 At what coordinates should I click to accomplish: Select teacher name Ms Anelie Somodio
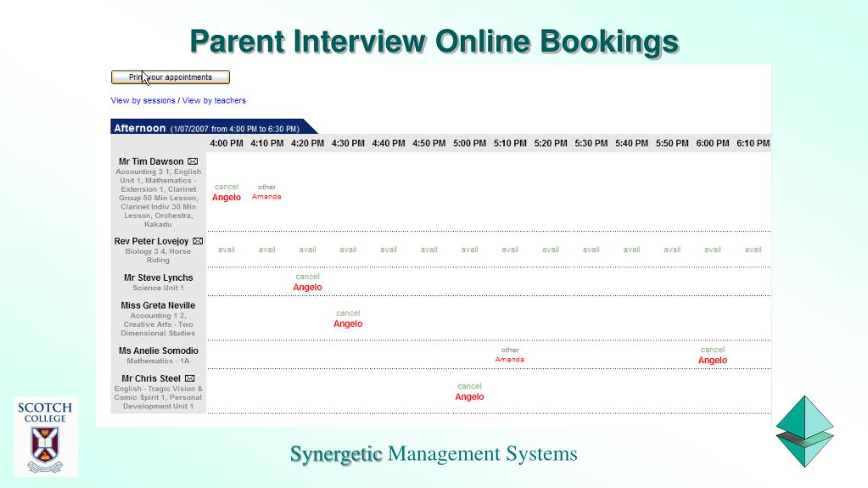click(159, 351)
